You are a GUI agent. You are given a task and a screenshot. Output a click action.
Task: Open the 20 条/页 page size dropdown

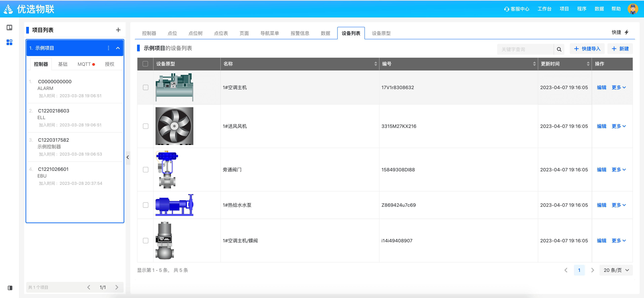click(x=616, y=270)
